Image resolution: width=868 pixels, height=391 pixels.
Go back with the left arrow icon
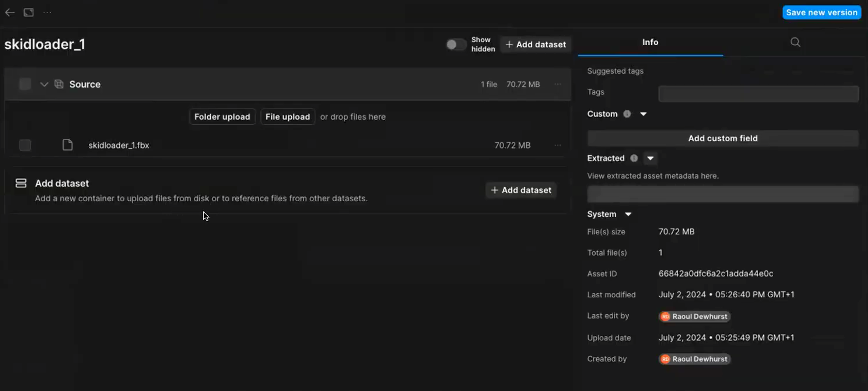pos(10,13)
